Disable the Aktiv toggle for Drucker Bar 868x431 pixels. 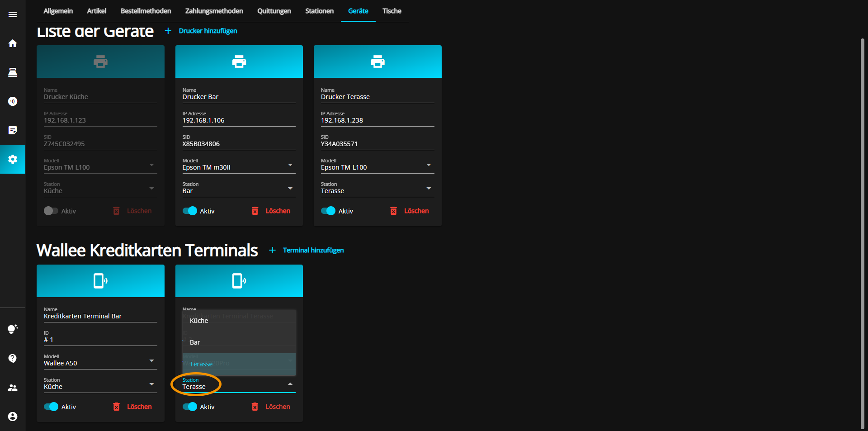click(x=190, y=211)
